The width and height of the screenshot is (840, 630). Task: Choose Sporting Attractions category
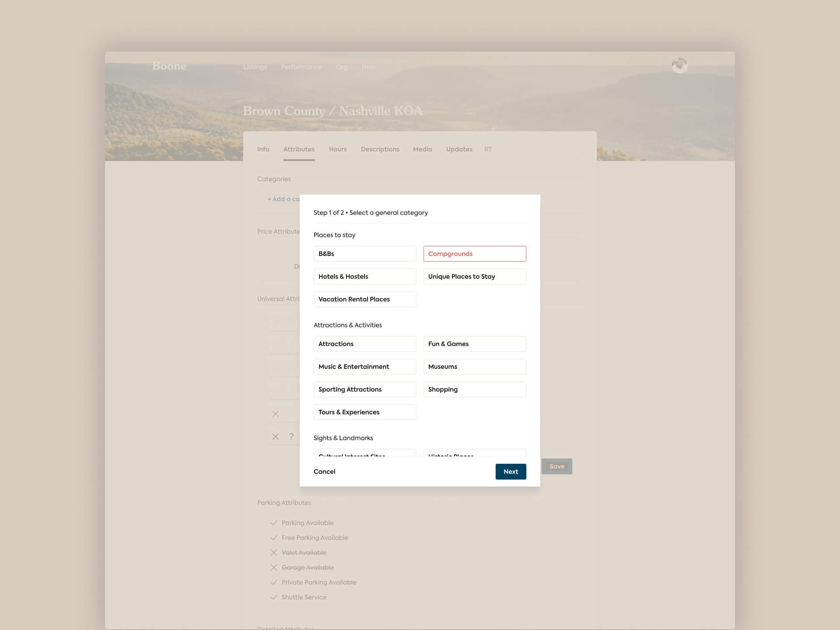click(x=365, y=389)
